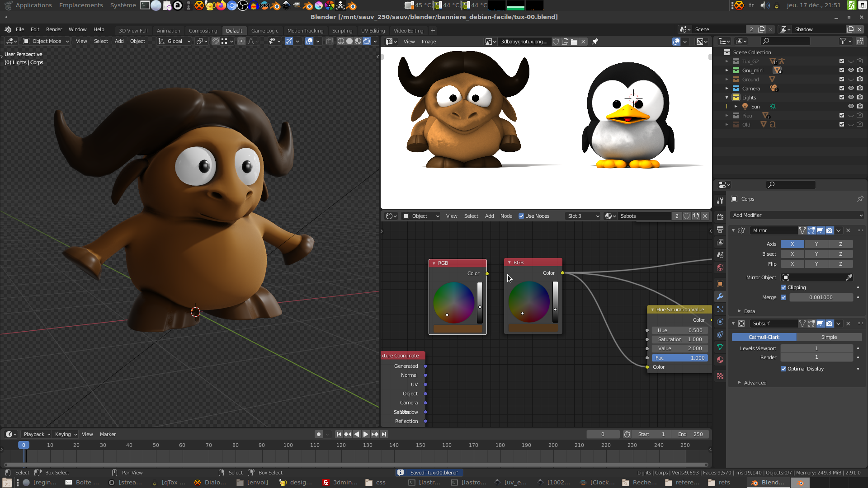Open the Object Constraints properties tab

(720, 334)
